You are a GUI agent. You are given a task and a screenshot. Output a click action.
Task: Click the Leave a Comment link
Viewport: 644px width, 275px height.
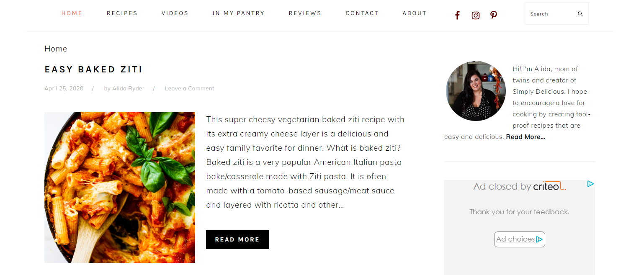(x=189, y=88)
